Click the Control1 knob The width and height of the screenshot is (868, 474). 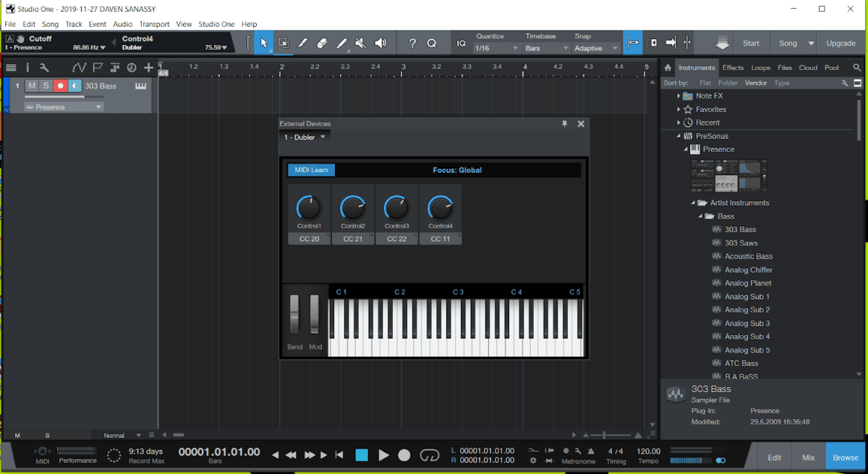pyautogui.click(x=309, y=208)
